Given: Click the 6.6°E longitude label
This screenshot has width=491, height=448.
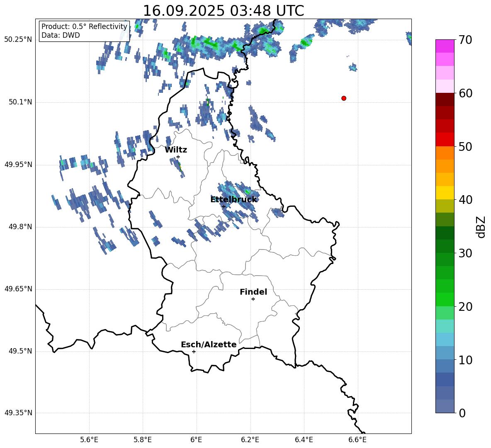Looking at the screenshot, I should click(x=357, y=440).
